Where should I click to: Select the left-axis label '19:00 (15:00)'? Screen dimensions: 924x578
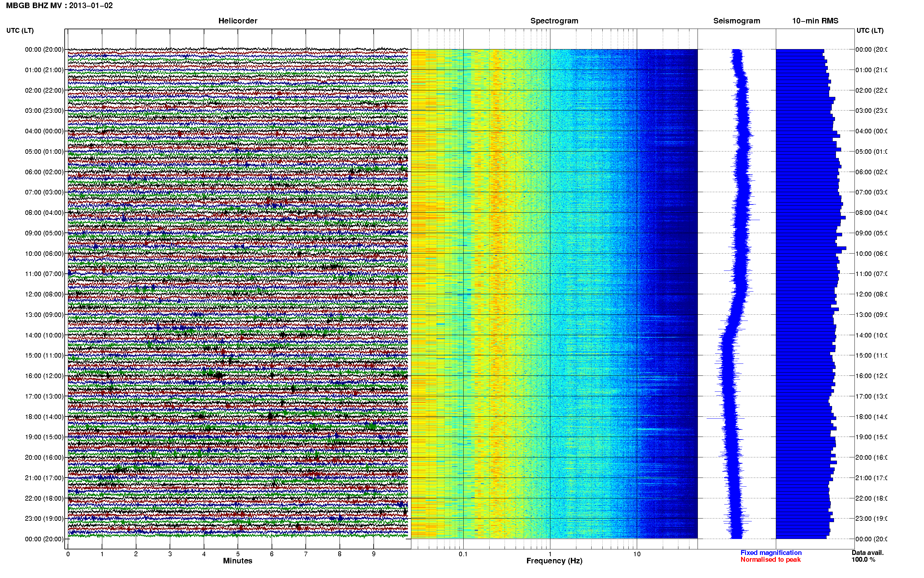[x=44, y=437]
